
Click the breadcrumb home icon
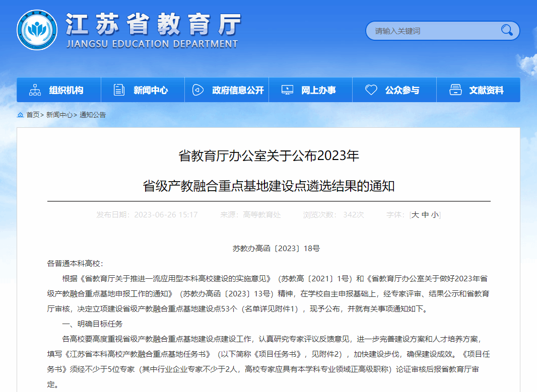pos(20,115)
